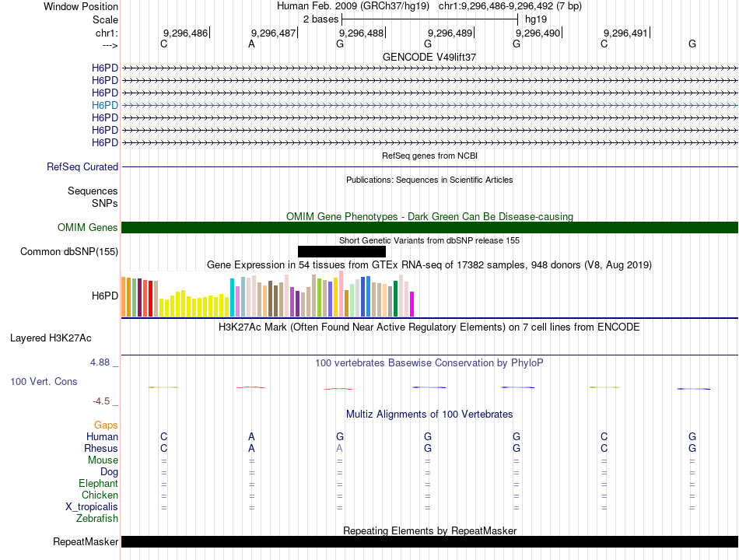Select the Chicken species row label

(100, 495)
